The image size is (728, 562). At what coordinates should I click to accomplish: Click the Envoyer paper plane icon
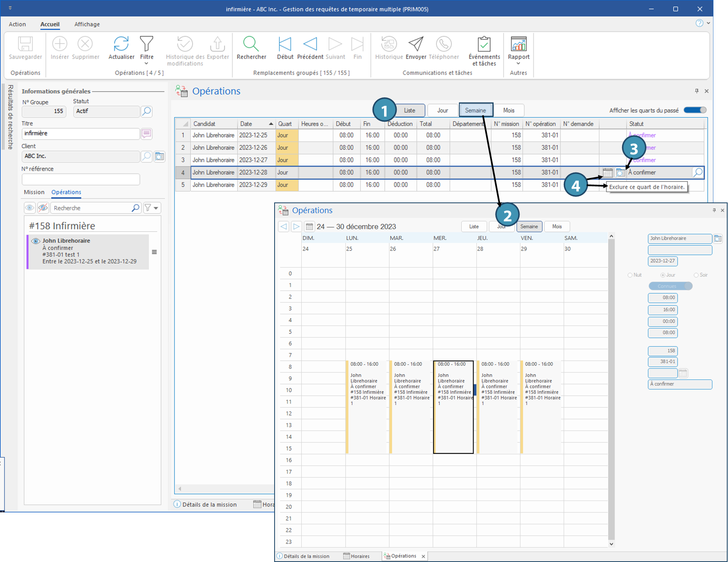coord(416,44)
